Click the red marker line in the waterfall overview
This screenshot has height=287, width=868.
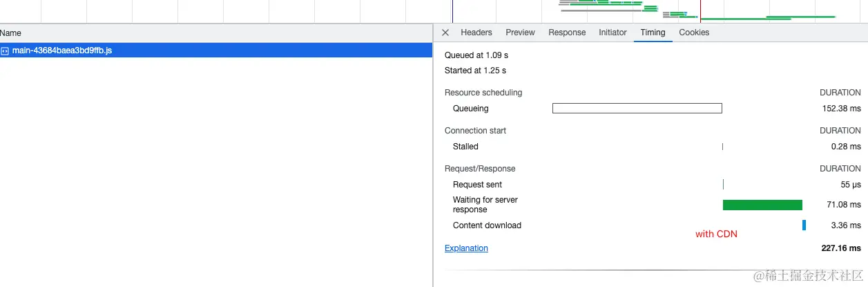(x=700, y=11)
